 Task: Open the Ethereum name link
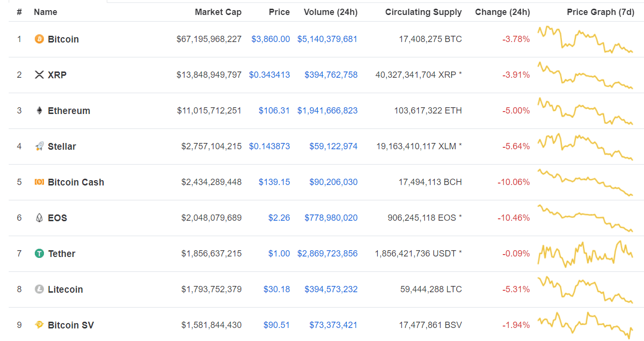[69, 111]
